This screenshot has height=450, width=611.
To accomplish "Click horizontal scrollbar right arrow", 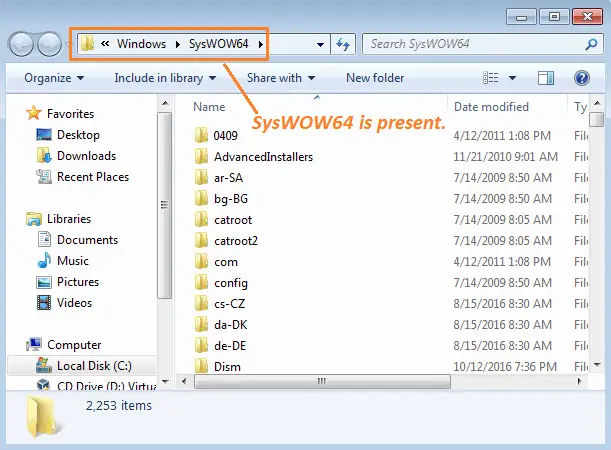I will (x=579, y=381).
